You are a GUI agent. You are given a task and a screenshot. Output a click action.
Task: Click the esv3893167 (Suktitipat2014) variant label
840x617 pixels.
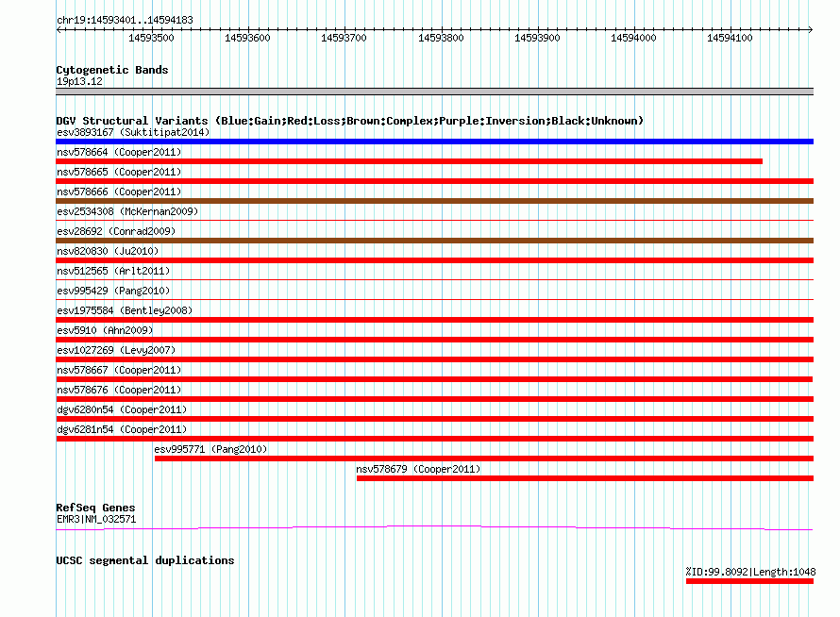(133, 132)
